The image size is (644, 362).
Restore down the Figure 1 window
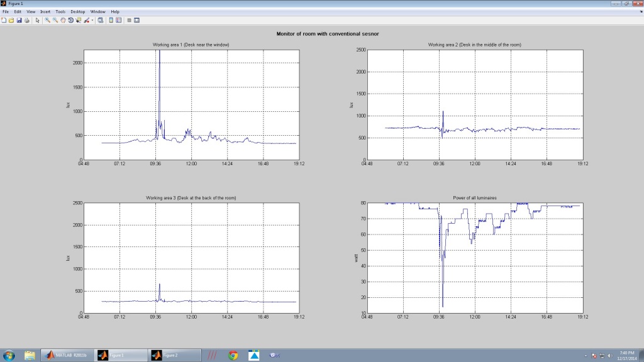coord(626,3)
